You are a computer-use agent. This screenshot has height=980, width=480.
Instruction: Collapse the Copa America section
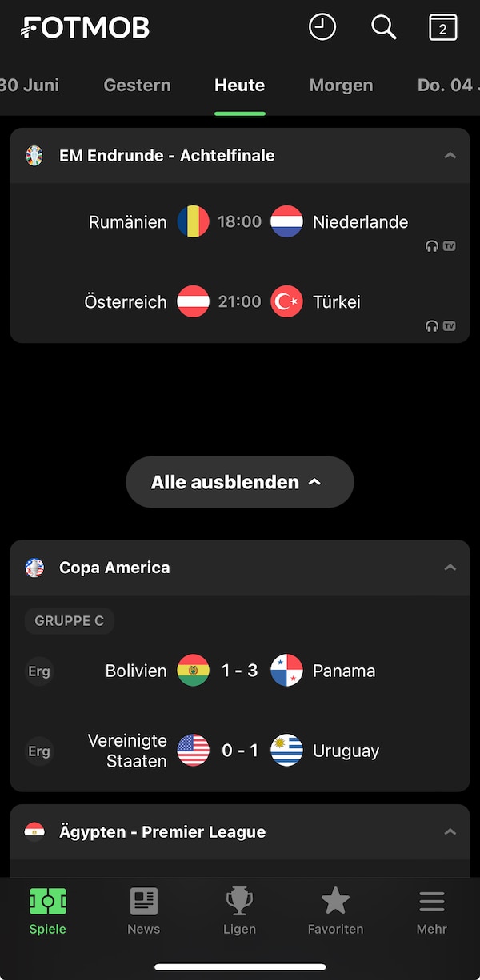(x=450, y=568)
